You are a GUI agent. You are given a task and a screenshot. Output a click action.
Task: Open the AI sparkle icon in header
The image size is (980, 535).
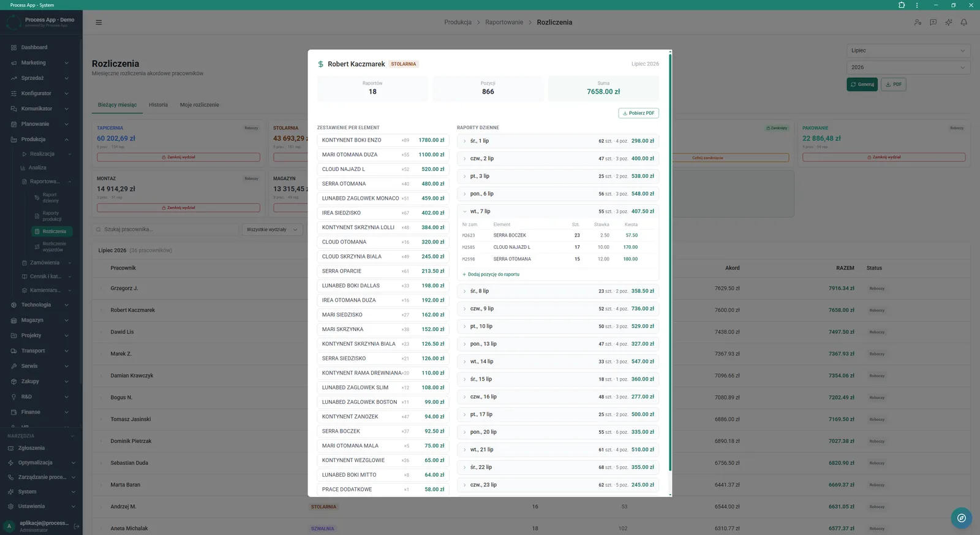(948, 22)
